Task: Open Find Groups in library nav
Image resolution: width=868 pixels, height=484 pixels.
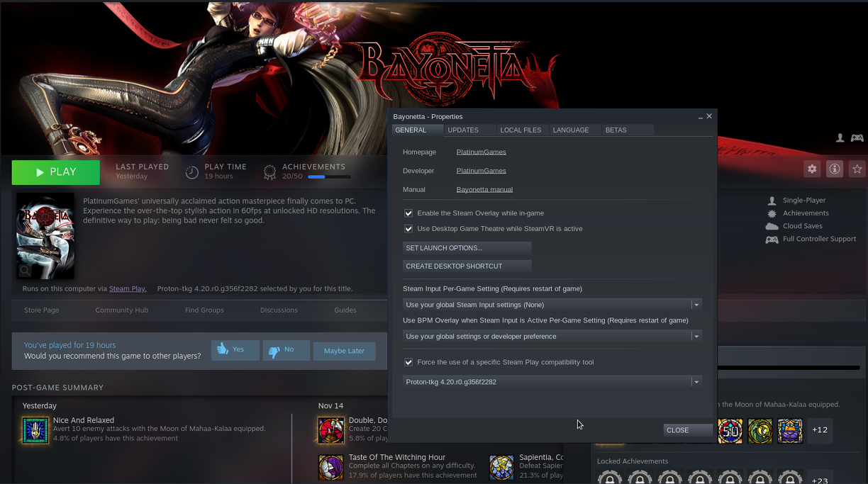Action: pos(204,310)
